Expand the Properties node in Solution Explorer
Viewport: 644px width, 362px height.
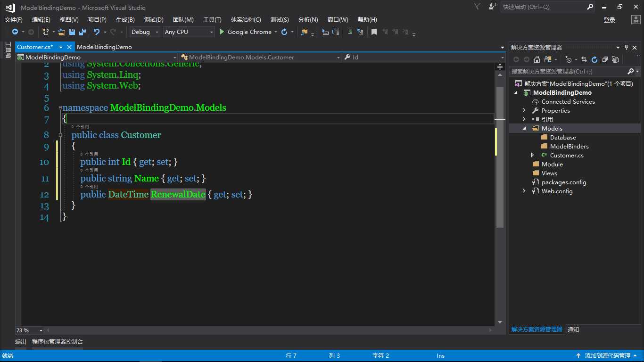point(524,110)
